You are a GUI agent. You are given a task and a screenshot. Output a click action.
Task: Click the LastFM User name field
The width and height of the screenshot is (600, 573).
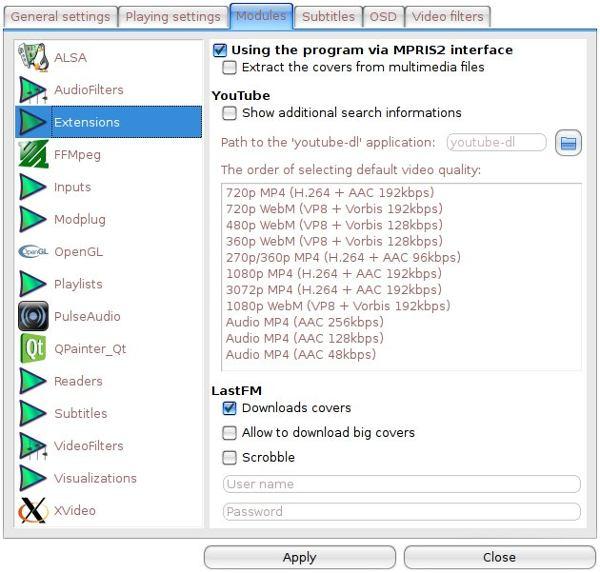[401, 484]
